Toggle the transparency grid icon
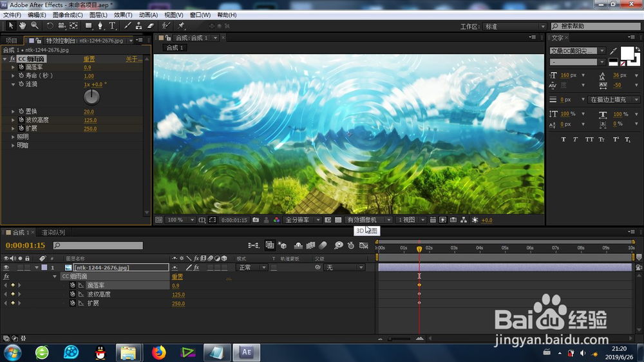Image resolution: width=644 pixels, height=362 pixels. point(338,220)
